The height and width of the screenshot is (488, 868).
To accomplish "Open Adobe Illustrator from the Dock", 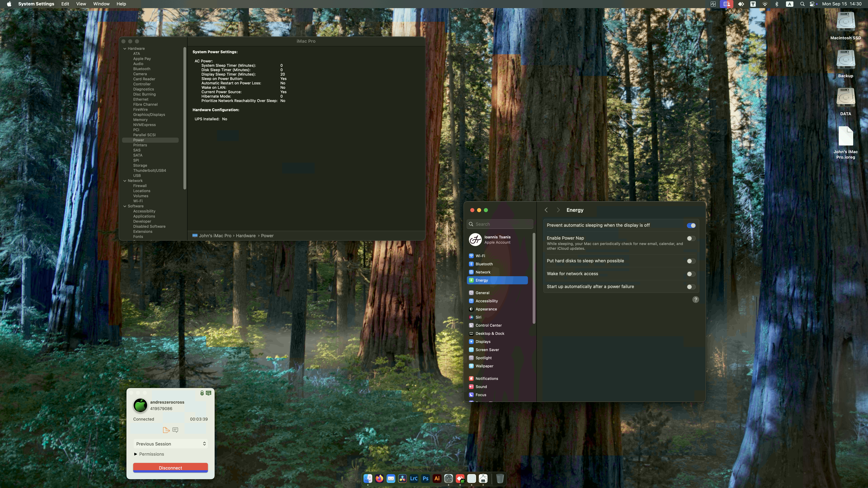I will (x=436, y=478).
